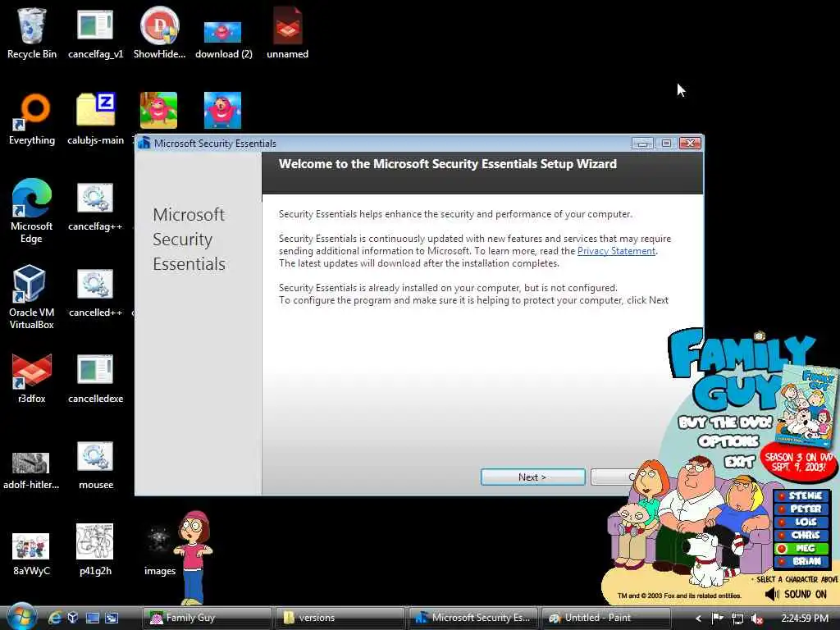The width and height of the screenshot is (840, 630).
Task: Click EXIT in Family Guy app
Action: point(740,461)
